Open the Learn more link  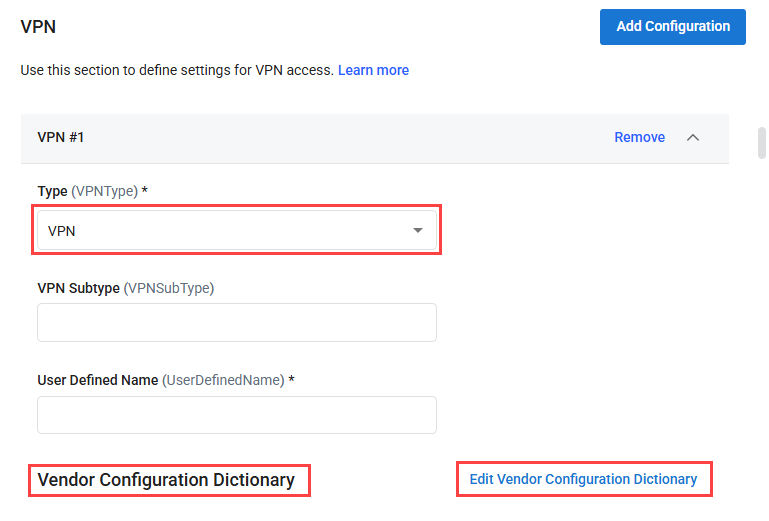click(373, 70)
